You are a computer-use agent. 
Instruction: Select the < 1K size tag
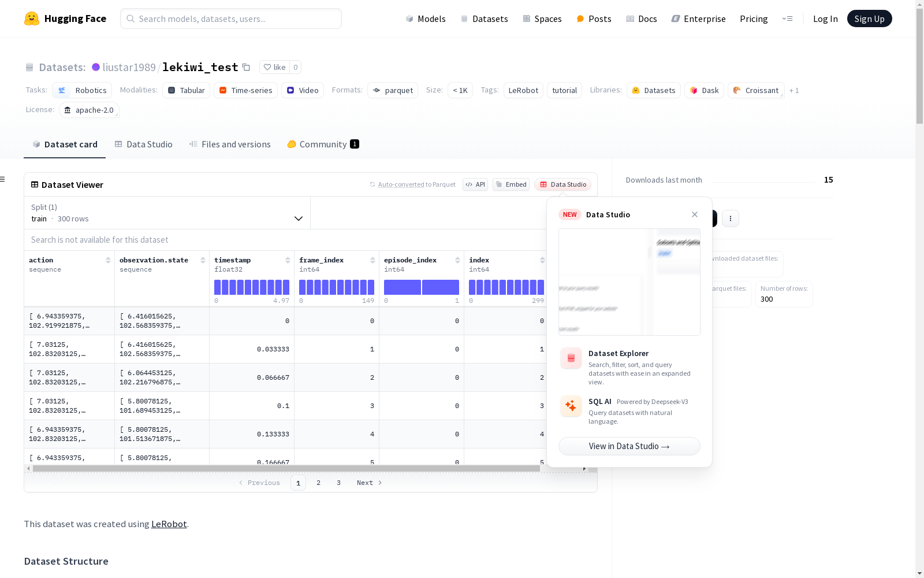click(460, 90)
